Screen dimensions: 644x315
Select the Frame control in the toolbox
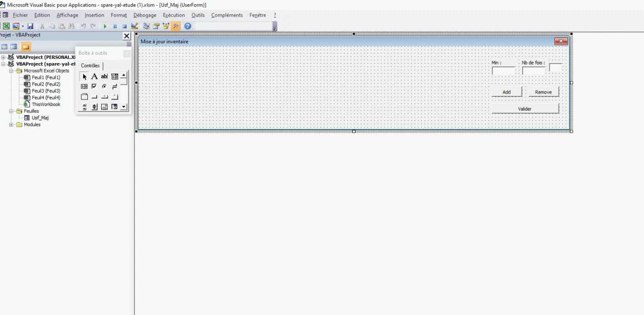coord(84,97)
